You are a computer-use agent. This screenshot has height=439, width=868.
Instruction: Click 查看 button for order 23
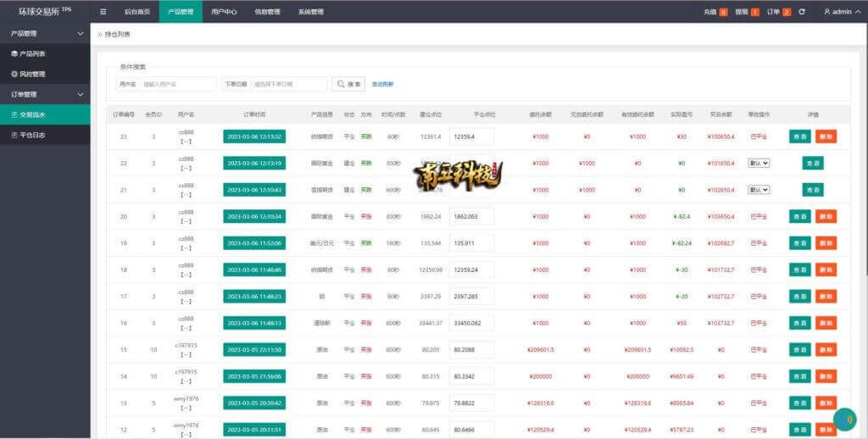click(x=799, y=136)
